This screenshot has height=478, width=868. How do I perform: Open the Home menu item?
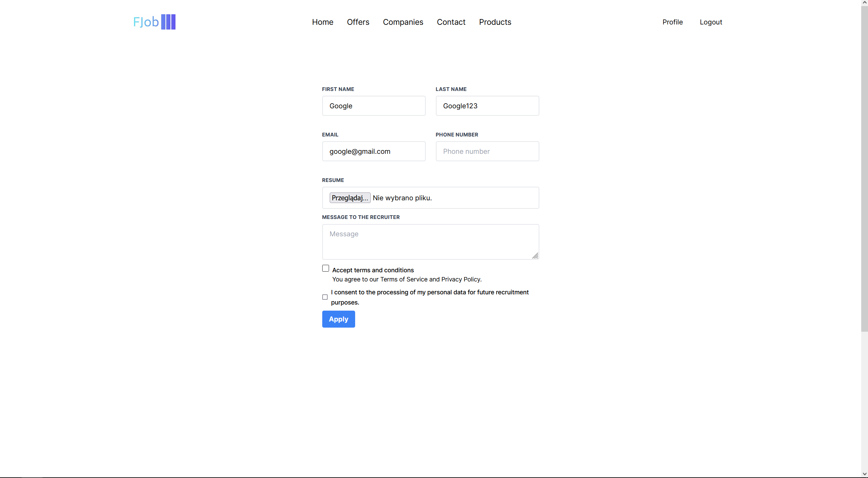pyautogui.click(x=322, y=22)
